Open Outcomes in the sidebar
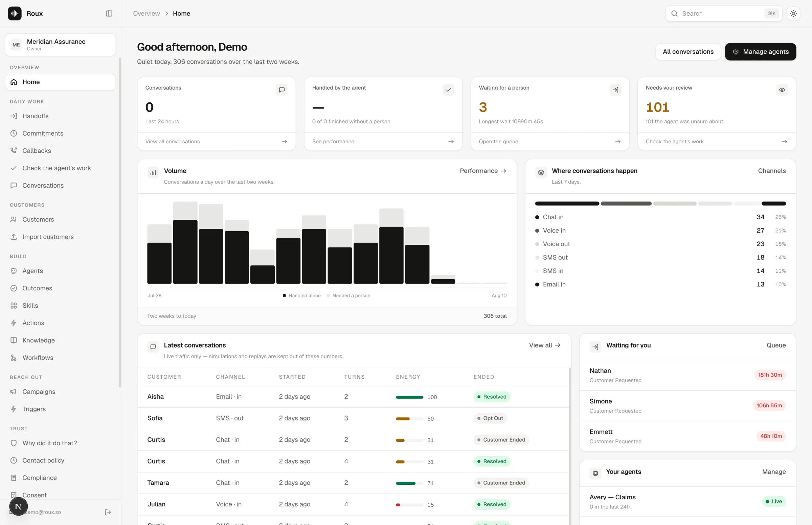The height and width of the screenshot is (525, 812). pyautogui.click(x=60, y=288)
